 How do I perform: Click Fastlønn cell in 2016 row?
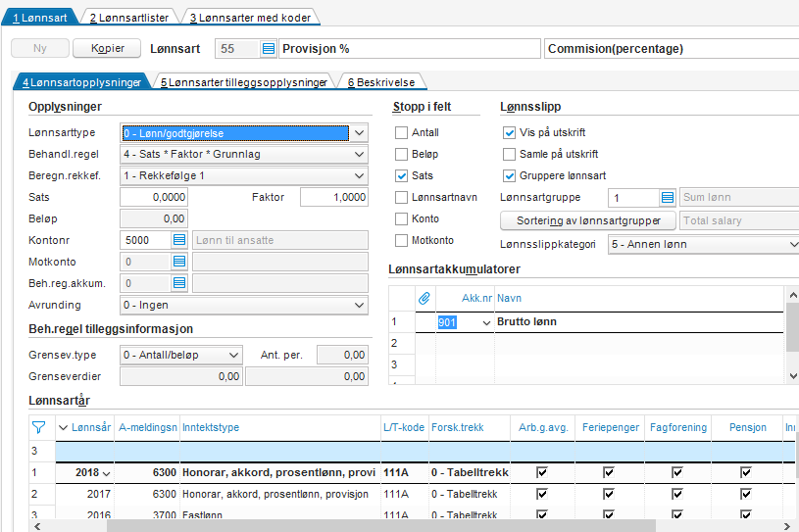pos(280,514)
